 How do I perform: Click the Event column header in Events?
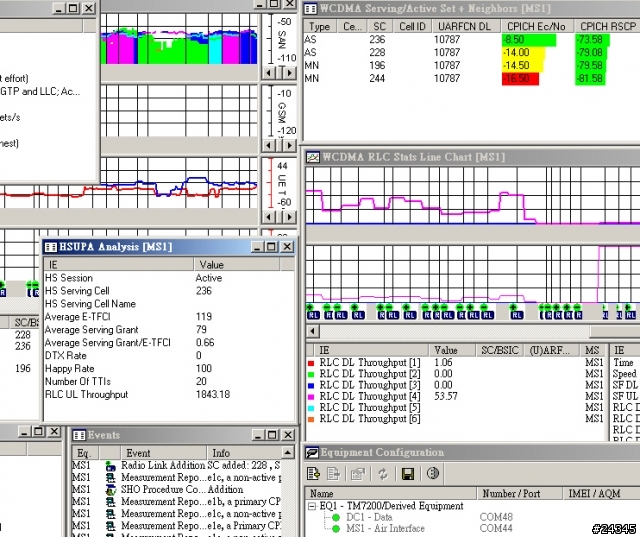tap(138, 453)
